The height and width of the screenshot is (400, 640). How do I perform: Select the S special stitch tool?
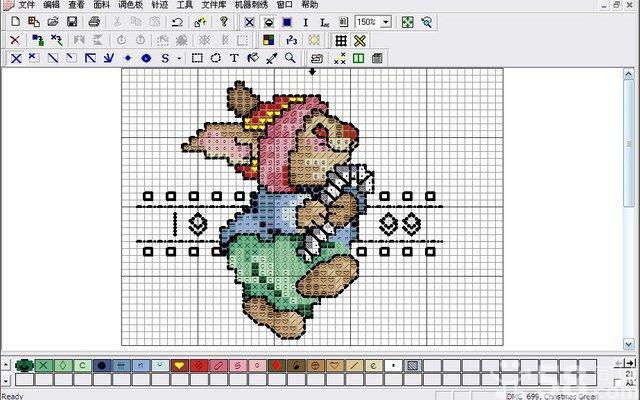coord(165,58)
